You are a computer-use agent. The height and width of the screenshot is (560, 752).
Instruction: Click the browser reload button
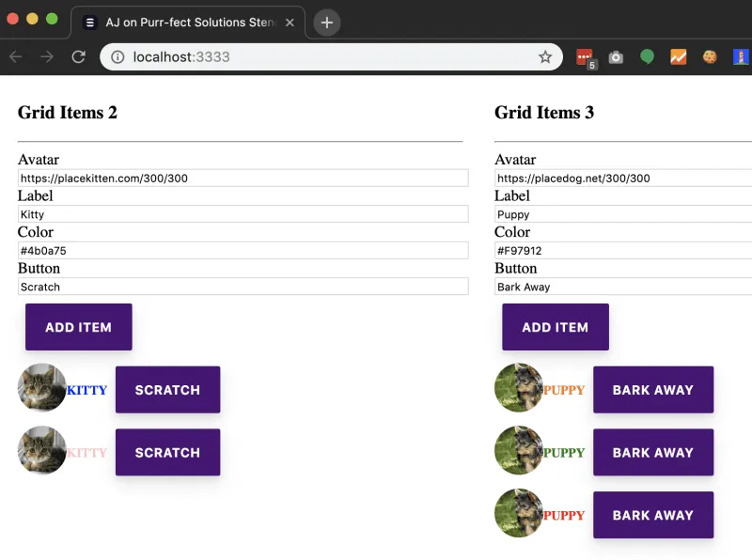(78, 57)
